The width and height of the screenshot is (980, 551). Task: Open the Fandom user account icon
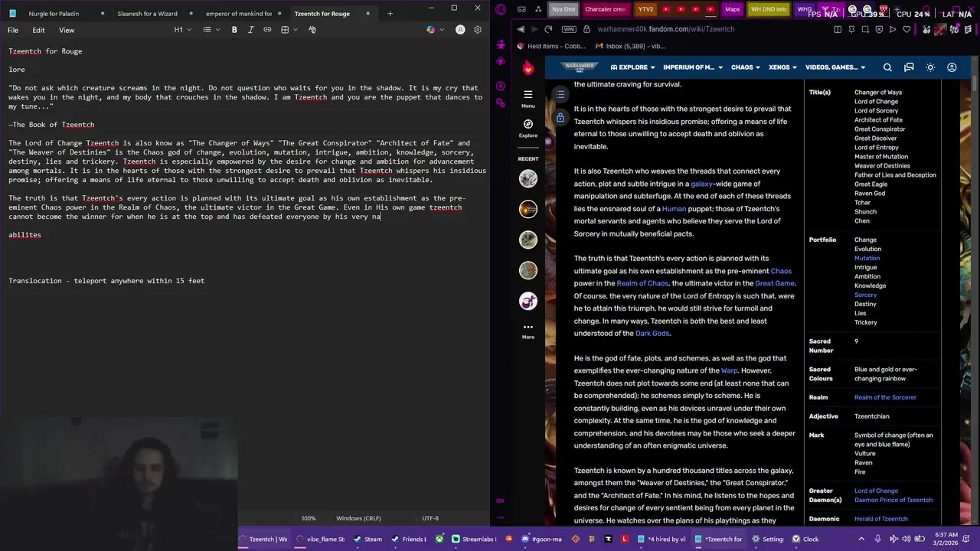[952, 67]
